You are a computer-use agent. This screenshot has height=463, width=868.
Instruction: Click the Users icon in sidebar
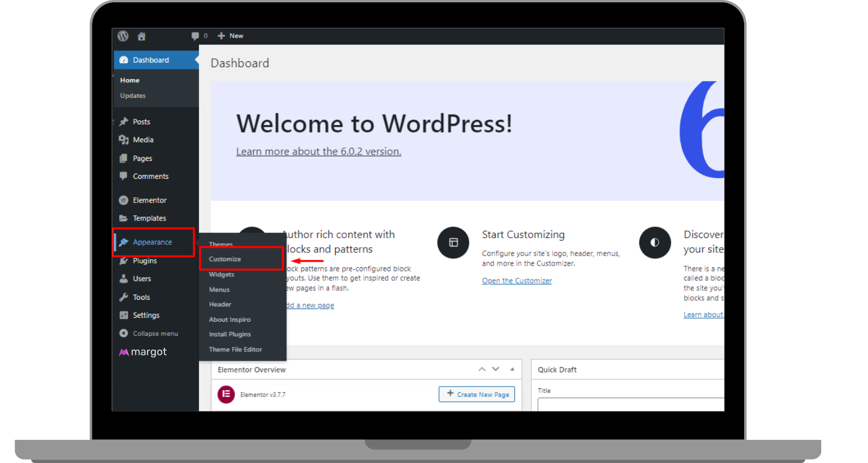click(123, 278)
